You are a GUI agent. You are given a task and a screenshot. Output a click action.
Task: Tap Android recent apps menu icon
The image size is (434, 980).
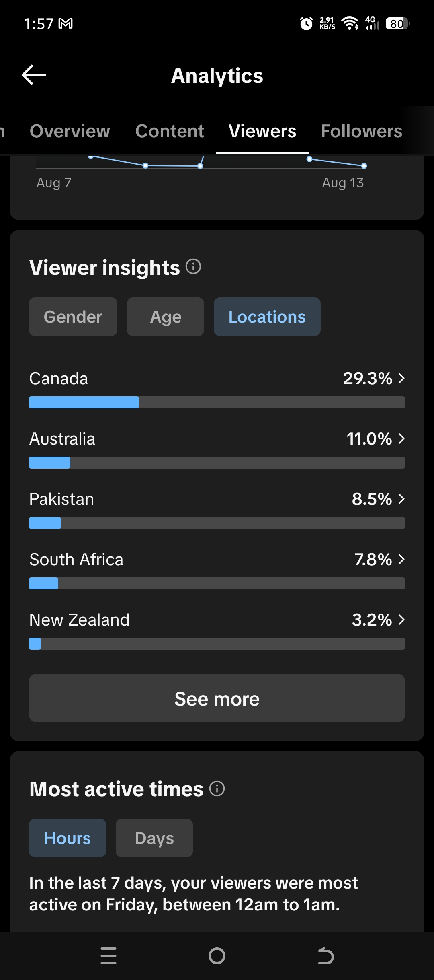tap(108, 956)
